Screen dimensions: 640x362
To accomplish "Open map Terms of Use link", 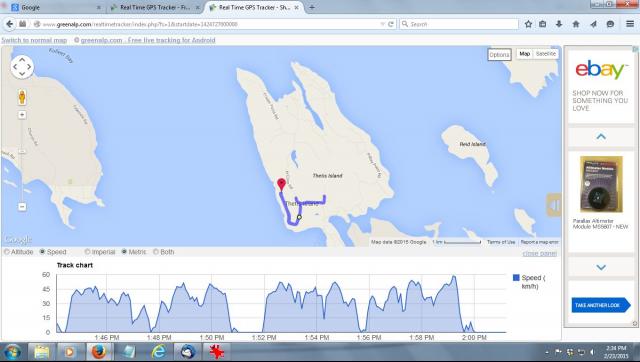I will [501, 242].
